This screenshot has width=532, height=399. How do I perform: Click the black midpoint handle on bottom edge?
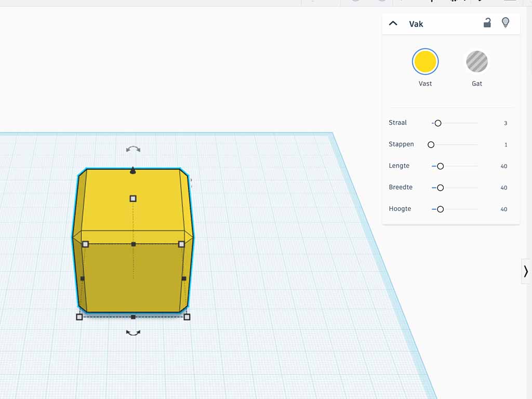[133, 317]
